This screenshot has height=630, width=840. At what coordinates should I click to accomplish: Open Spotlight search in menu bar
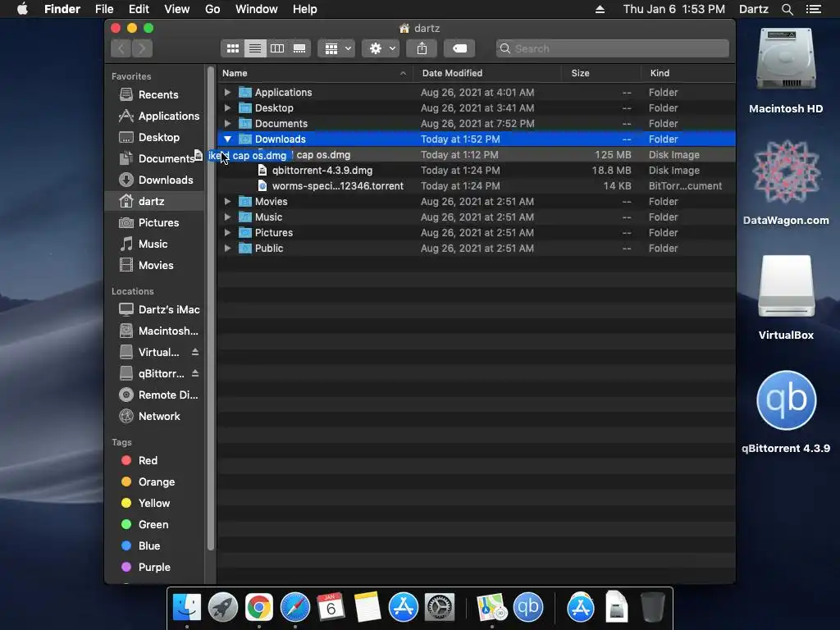[x=787, y=9]
